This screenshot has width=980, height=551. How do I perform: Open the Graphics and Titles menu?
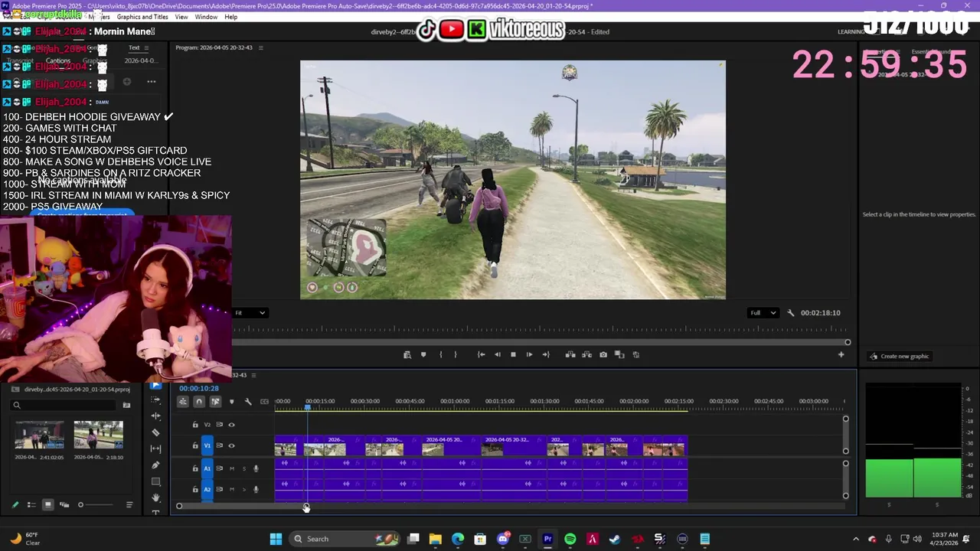click(x=142, y=17)
